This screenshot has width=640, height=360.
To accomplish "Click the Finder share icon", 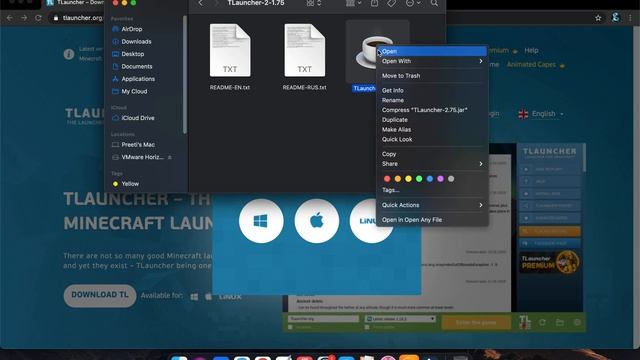I will (x=374, y=3).
